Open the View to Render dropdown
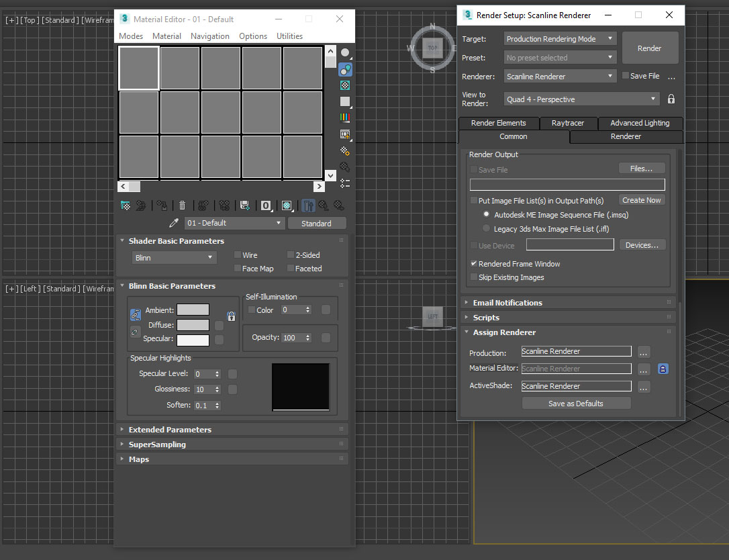This screenshot has height=560, width=729. [581, 98]
